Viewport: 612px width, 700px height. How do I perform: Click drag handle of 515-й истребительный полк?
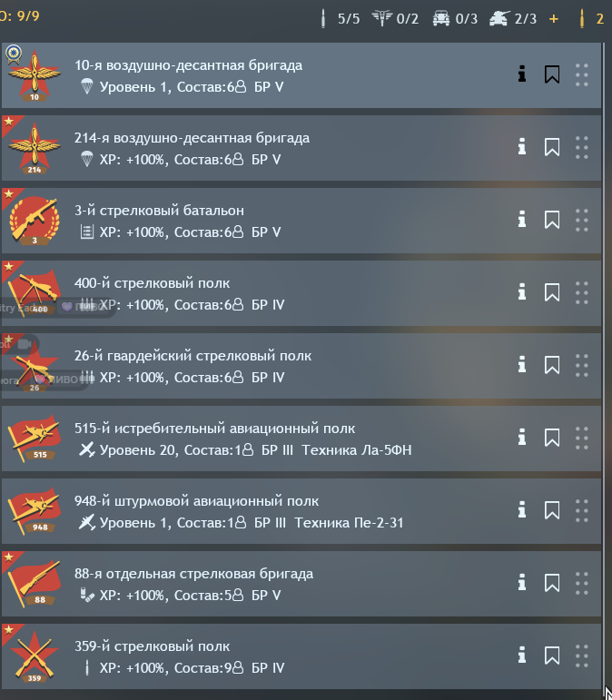582,438
